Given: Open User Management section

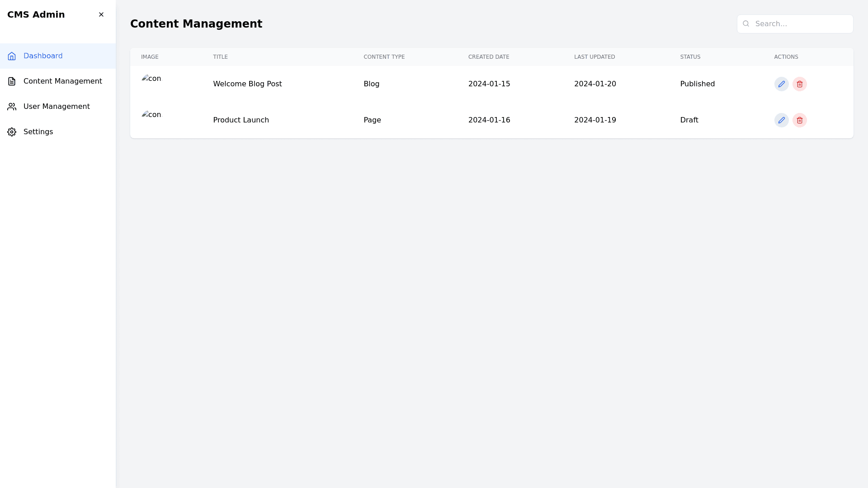Looking at the screenshot, I should pyautogui.click(x=57, y=107).
